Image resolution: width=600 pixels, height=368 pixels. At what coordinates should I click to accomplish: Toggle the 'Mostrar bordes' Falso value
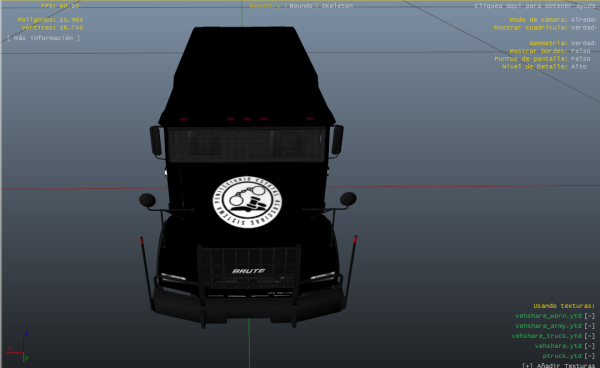[x=580, y=51]
